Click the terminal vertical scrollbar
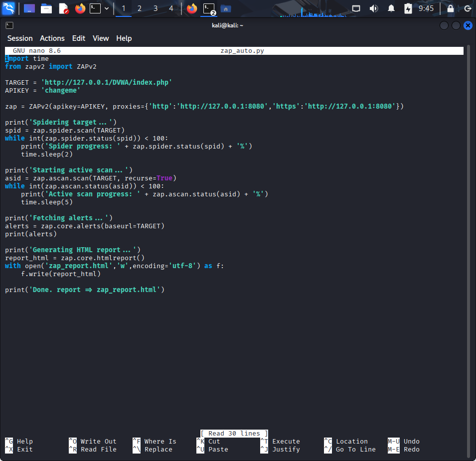476x461 pixels. click(469, 252)
